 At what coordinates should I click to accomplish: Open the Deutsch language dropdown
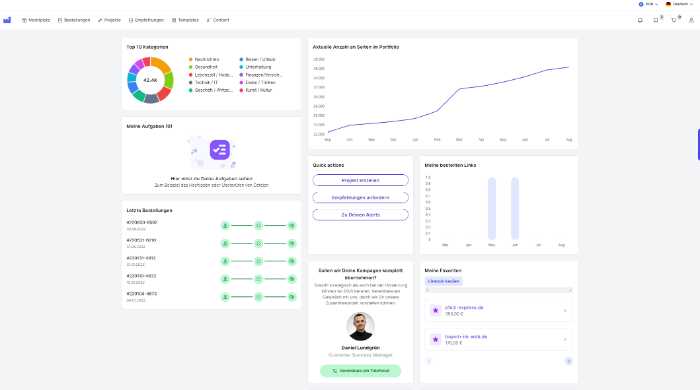click(x=679, y=4)
